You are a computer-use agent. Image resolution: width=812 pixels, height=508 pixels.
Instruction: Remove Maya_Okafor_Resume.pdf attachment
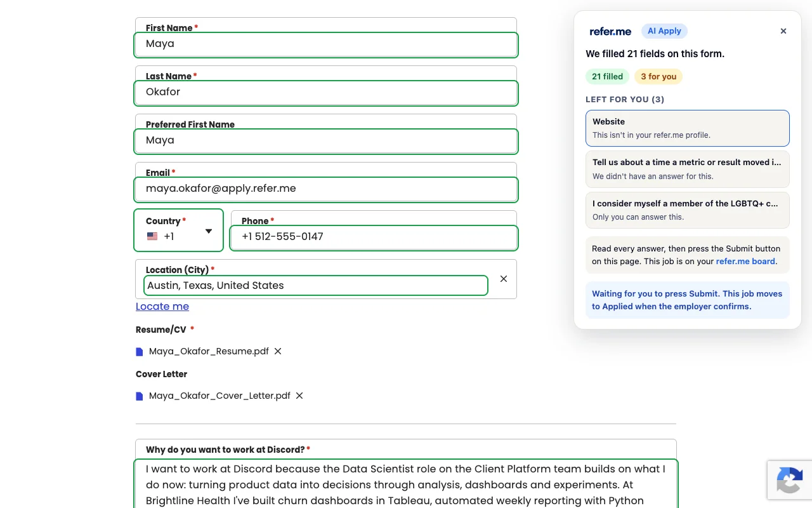[278, 351]
